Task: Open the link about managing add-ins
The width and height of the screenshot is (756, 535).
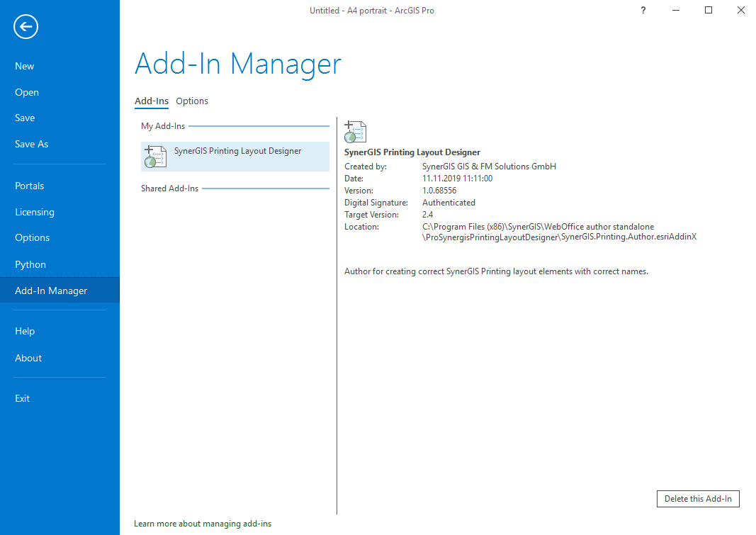Action: click(203, 523)
